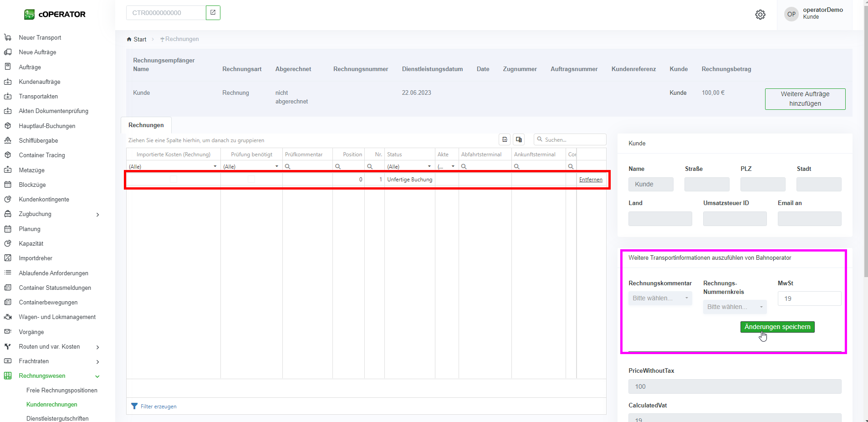The width and height of the screenshot is (868, 422).
Task: Open the column chooser icon
Action: pyautogui.click(x=519, y=139)
